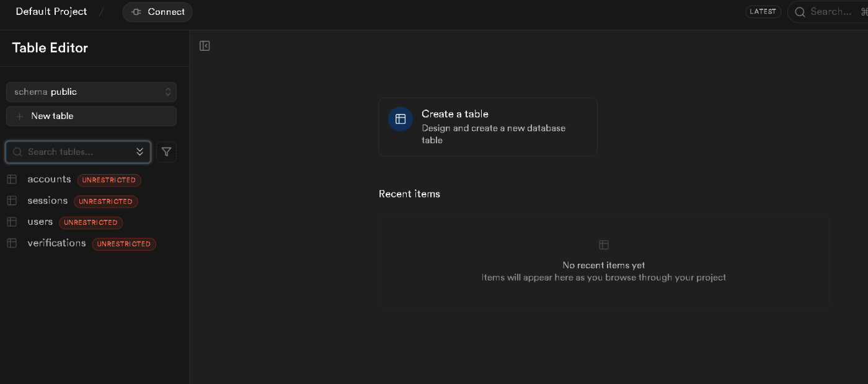Click the sessions table icon
Viewport: 868px width, 384px height.
coord(12,201)
